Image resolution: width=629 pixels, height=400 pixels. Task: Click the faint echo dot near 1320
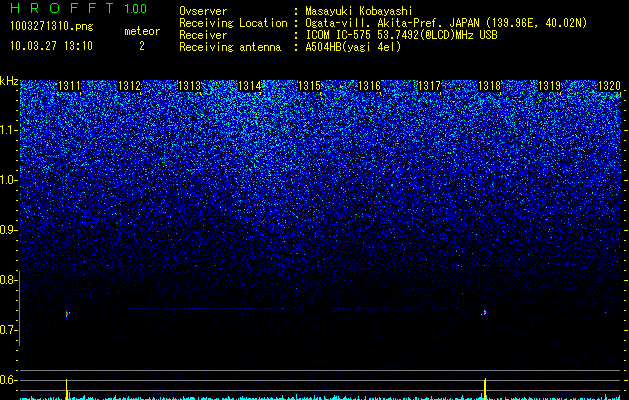point(605,312)
